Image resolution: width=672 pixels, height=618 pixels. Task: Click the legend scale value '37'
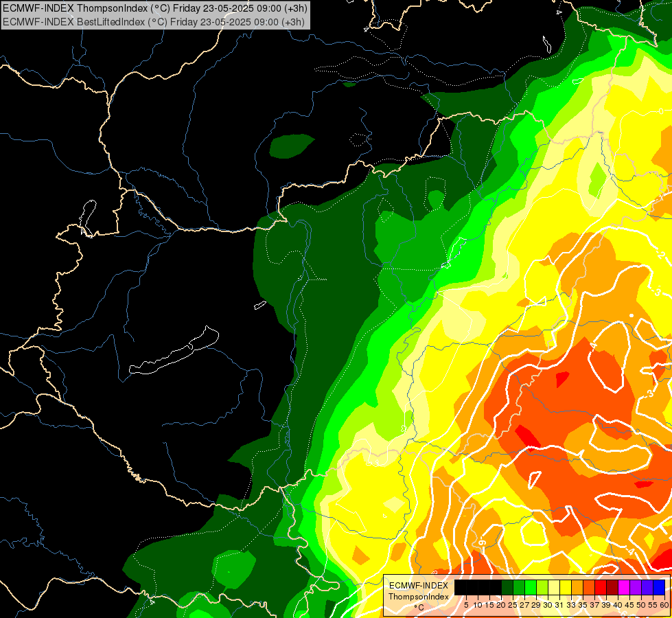[595, 605]
